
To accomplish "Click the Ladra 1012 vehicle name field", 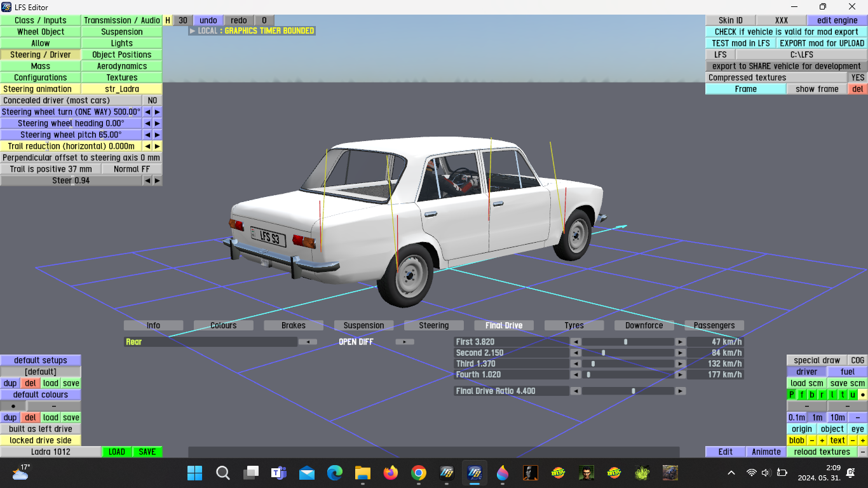I will [51, 452].
